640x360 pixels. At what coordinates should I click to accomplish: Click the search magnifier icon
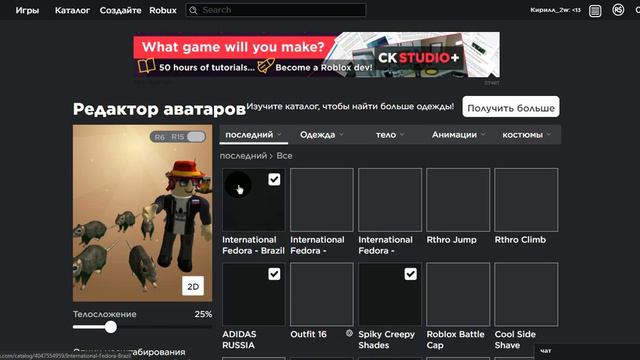(193, 10)
